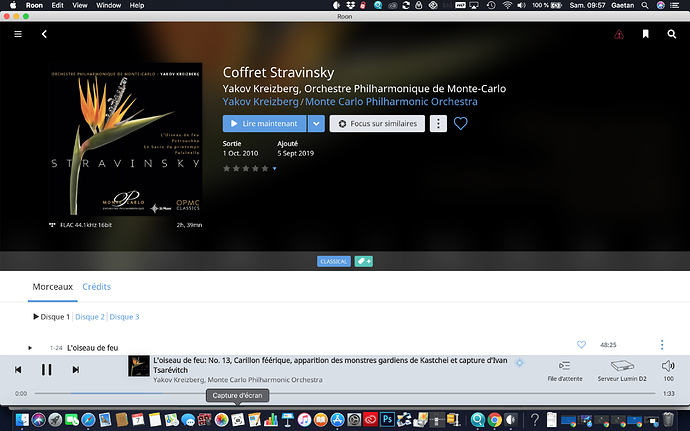This screenshot has height=431, width=690.
Task: Open the Window menu
Action: pos(108,5)
